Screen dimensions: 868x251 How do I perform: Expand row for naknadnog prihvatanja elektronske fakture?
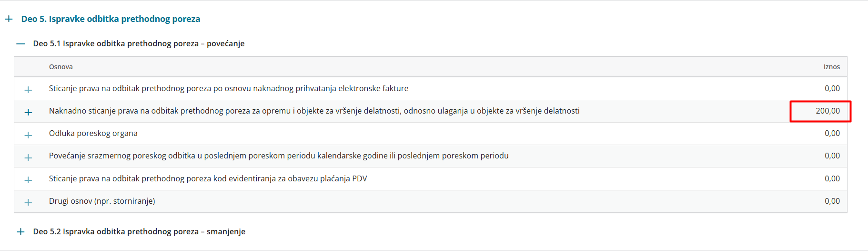(28, 90)
